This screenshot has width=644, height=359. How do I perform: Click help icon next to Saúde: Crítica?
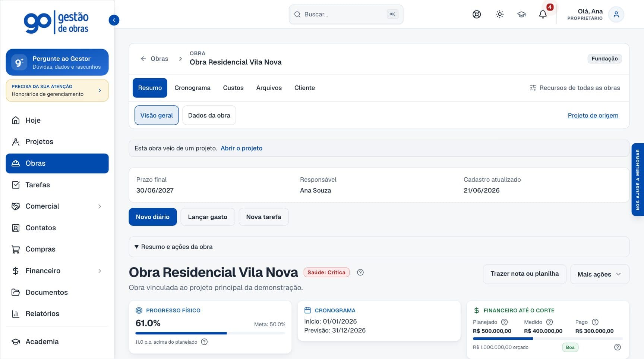[x=360, y=272]
